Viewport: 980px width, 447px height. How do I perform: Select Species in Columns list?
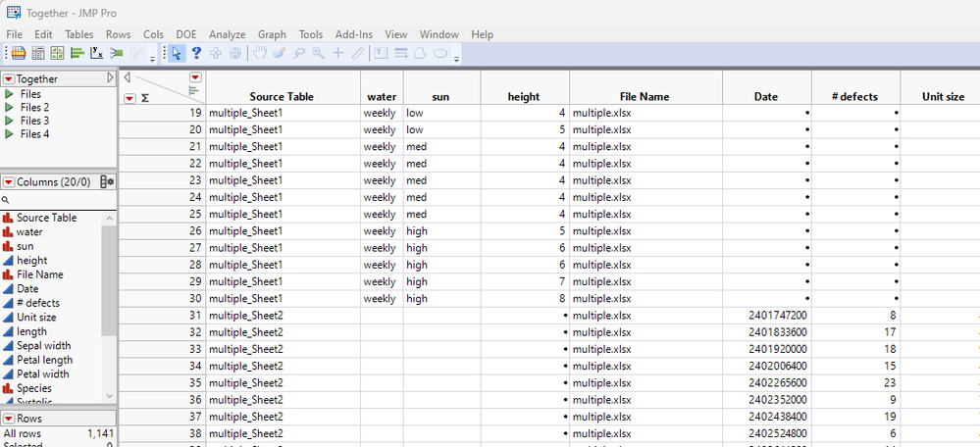click(34, 388)
